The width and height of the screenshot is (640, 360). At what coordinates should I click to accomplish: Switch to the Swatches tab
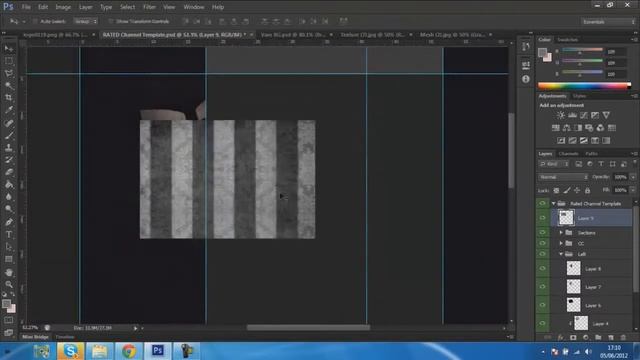pyautogui.click(x=567, y=40)
